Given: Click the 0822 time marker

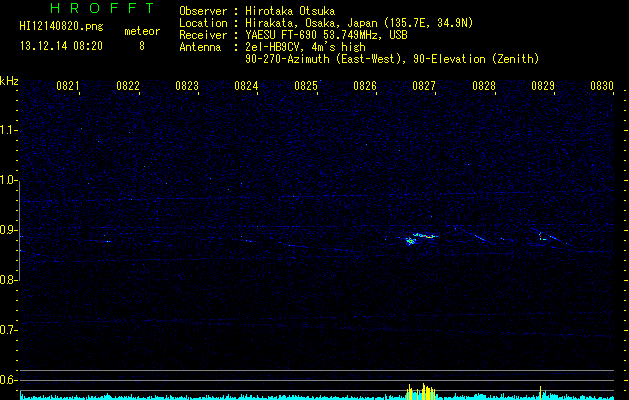Looking at the screenshot, I should click(x=128, y=86).
